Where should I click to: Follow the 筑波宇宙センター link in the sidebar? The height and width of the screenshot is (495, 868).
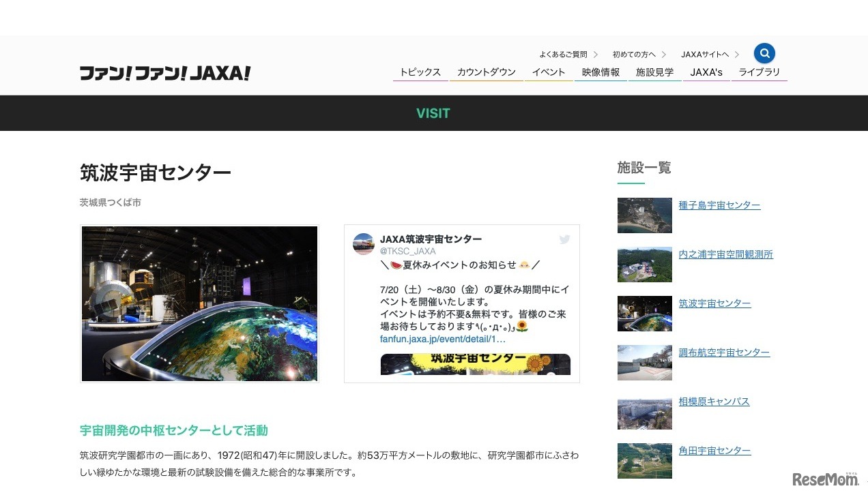click(714, 303)
